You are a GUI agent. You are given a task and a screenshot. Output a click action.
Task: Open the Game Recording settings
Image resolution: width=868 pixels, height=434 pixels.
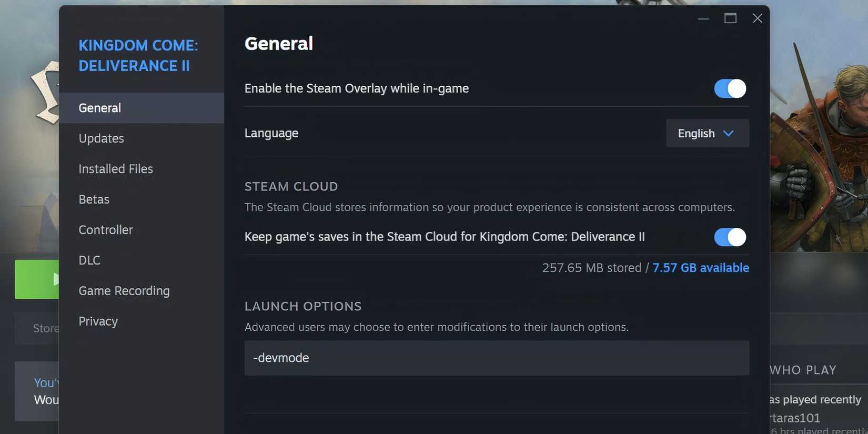click(124, 291)
